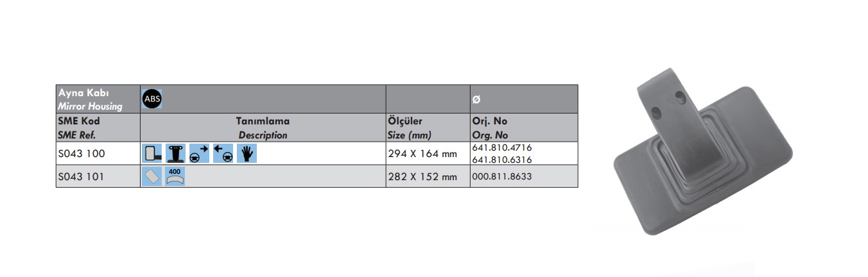The image size is (868, 277).
Task: Select the S043 100 reference code
Action: point(81,154)
